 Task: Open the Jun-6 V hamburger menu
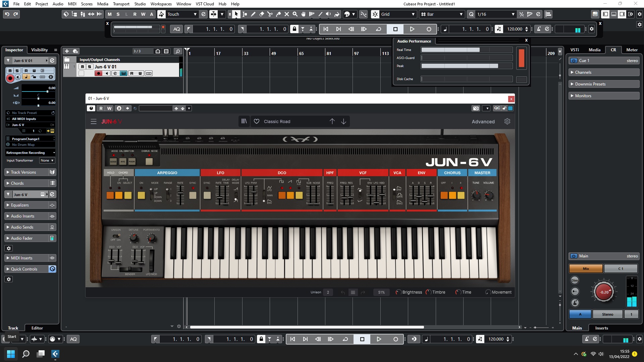pos(94,121)
